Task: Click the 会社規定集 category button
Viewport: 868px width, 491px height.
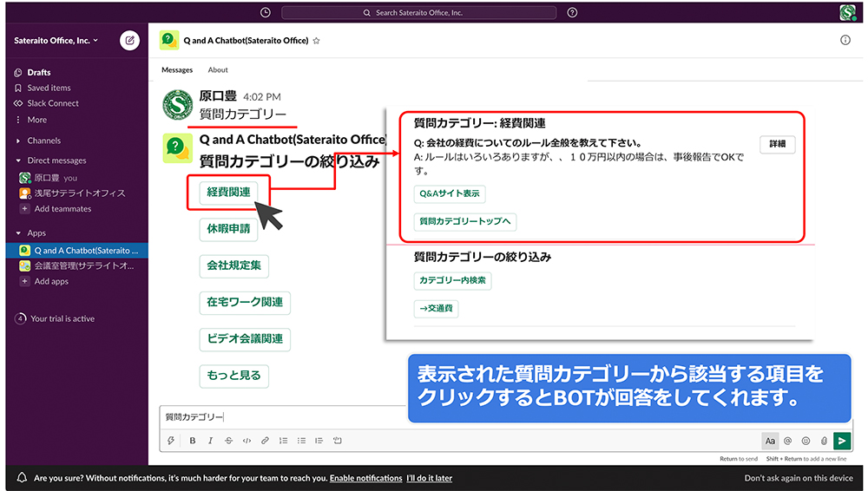Action: 233,265
